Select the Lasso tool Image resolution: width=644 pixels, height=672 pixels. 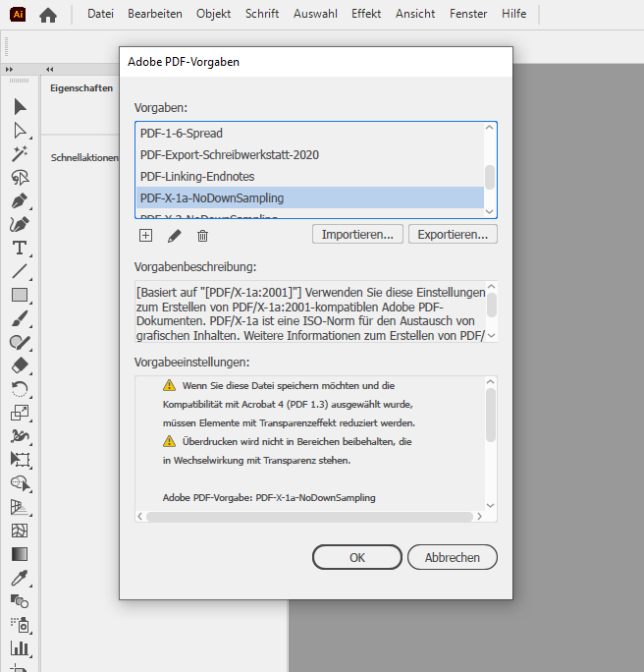click(20, 177)
